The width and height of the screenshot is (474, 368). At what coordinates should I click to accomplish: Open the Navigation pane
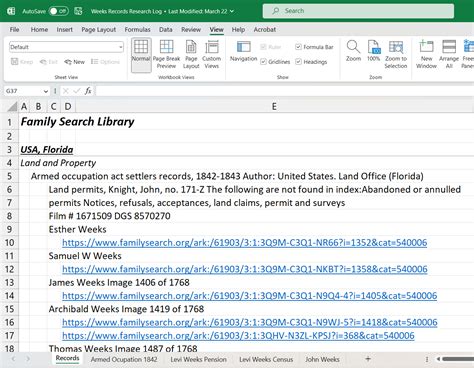[243, 52]
